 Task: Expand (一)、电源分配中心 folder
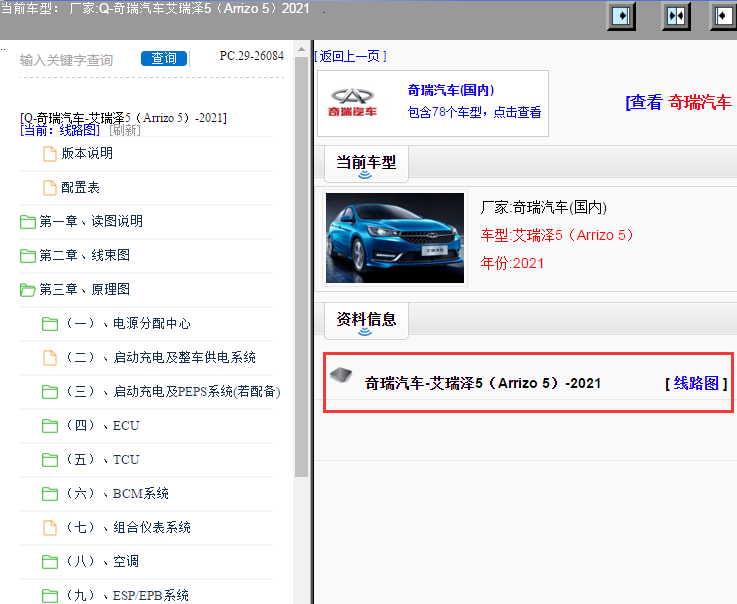(128, 323)
